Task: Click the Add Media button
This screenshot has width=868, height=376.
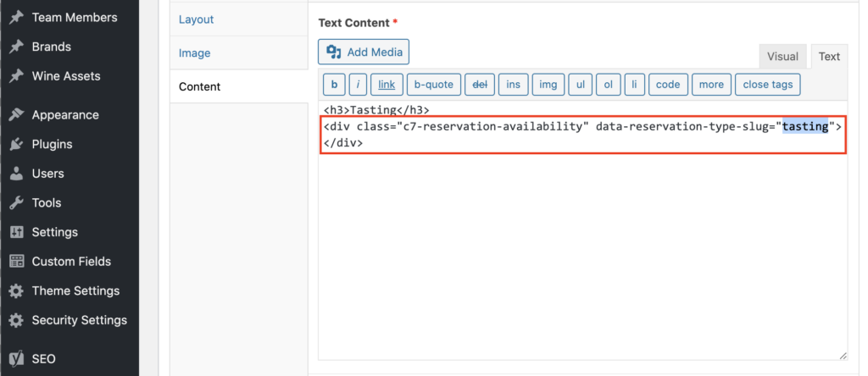Action: [x=364, y=52]
